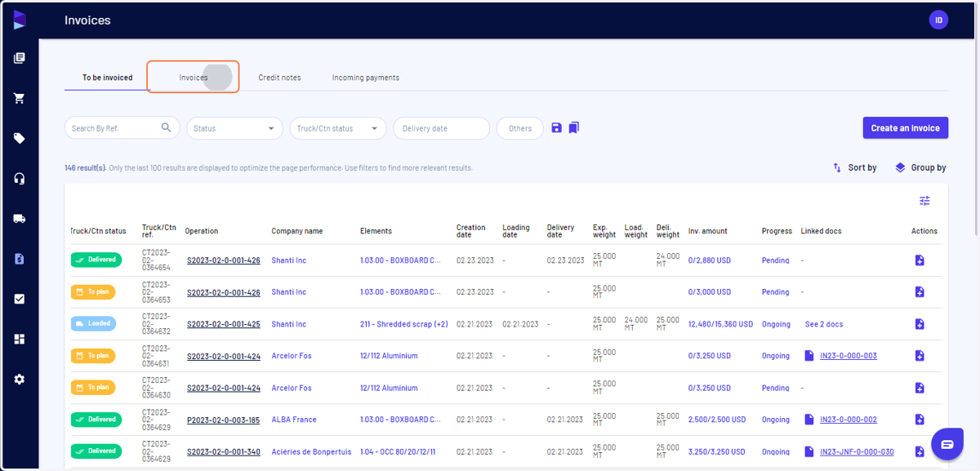This screenshot has height=471, width=980.
Task: Click invoice action icon for ALBA France row
Action: 920,420
